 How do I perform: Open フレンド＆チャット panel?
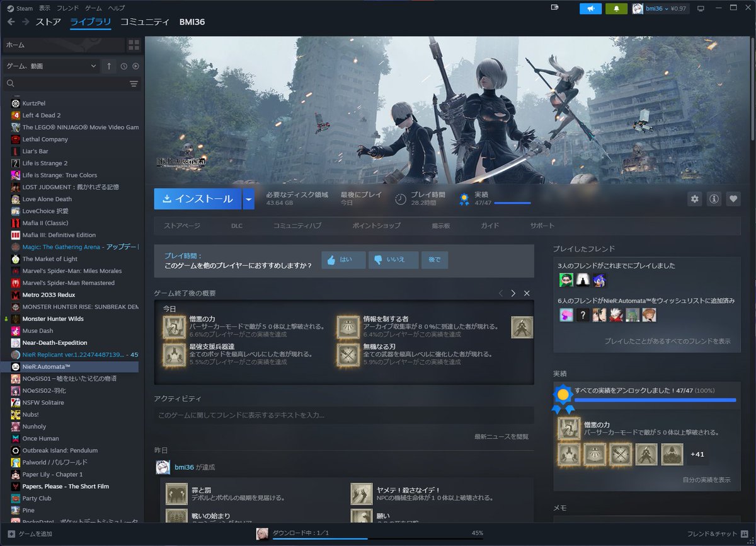[718, 533]
